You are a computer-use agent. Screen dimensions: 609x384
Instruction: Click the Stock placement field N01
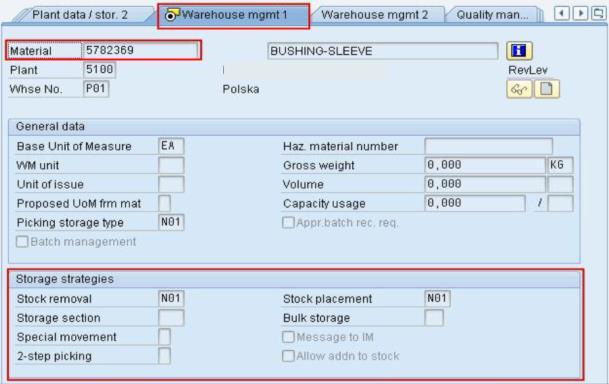(437, 298)
